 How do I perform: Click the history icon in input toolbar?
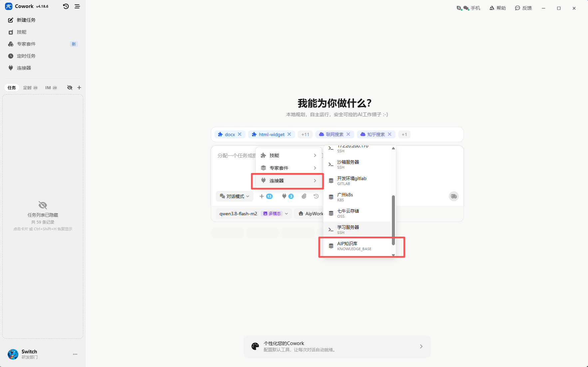pos(316,196)
